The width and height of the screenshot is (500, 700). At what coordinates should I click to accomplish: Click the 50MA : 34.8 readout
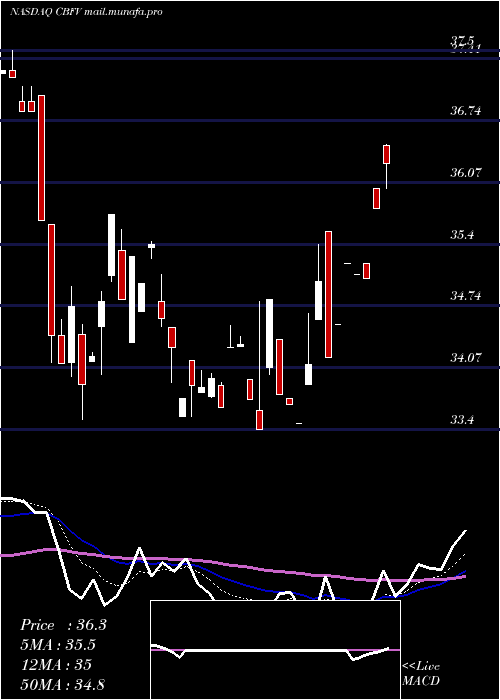pos(62,684)
